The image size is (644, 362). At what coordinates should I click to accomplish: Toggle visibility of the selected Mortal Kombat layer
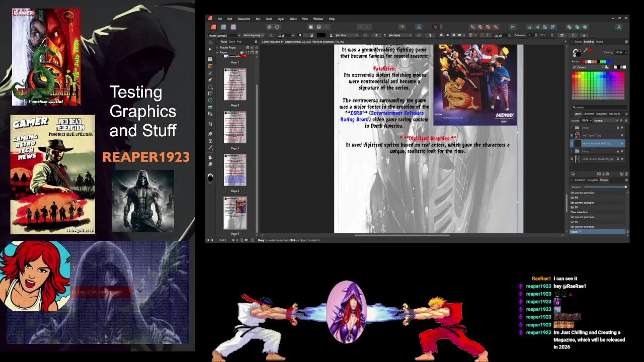622,143
